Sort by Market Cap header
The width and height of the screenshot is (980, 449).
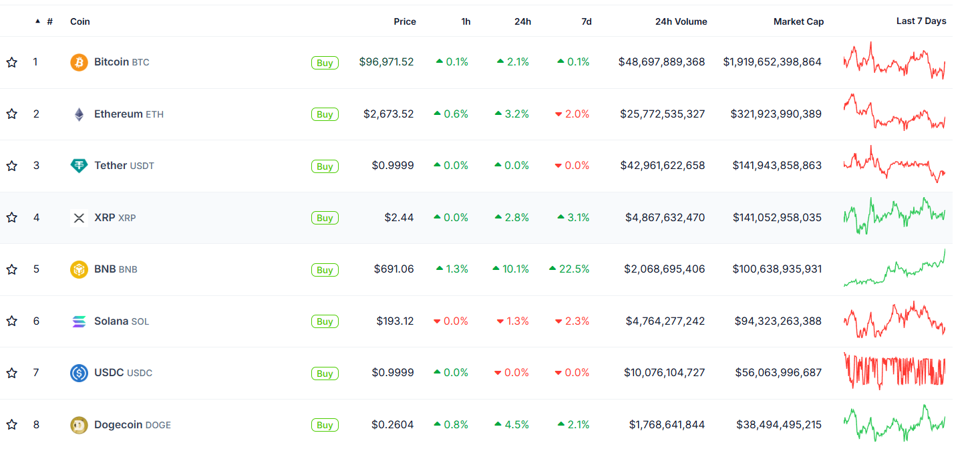pos(798,21)
